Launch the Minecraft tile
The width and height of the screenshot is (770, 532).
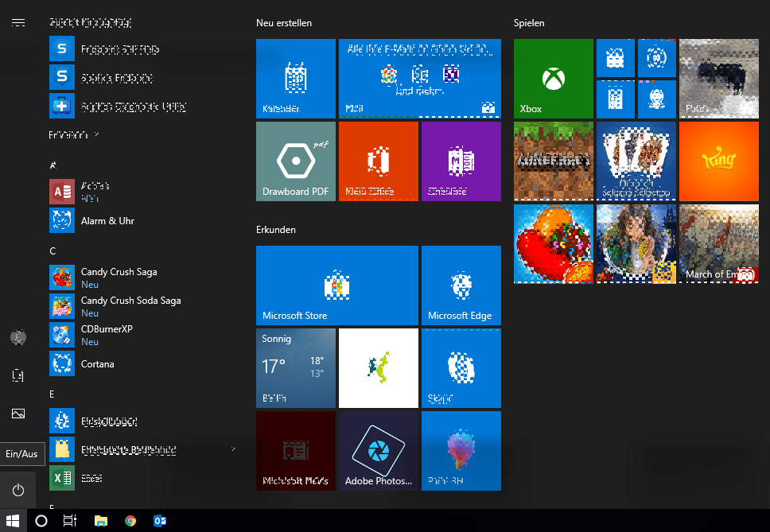point(554,161)
